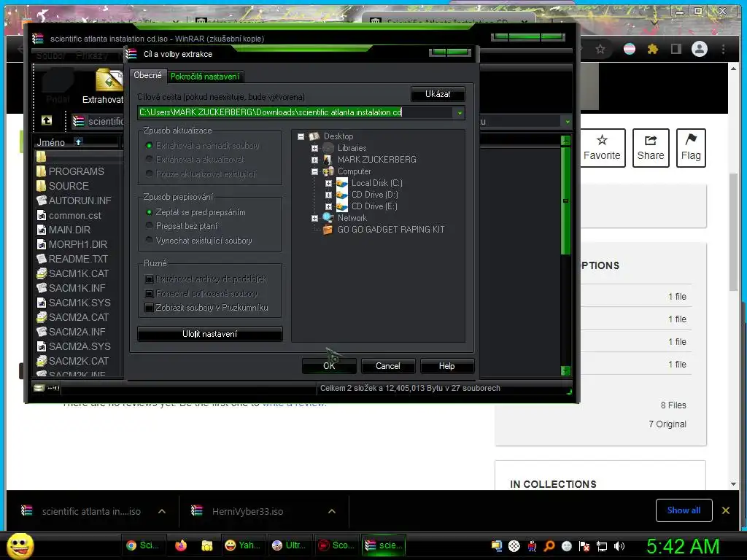Select GO GO GADGET RAPING KIT folder in tree
The width and height of the screenshot is (747, 560).
point(391,230)
